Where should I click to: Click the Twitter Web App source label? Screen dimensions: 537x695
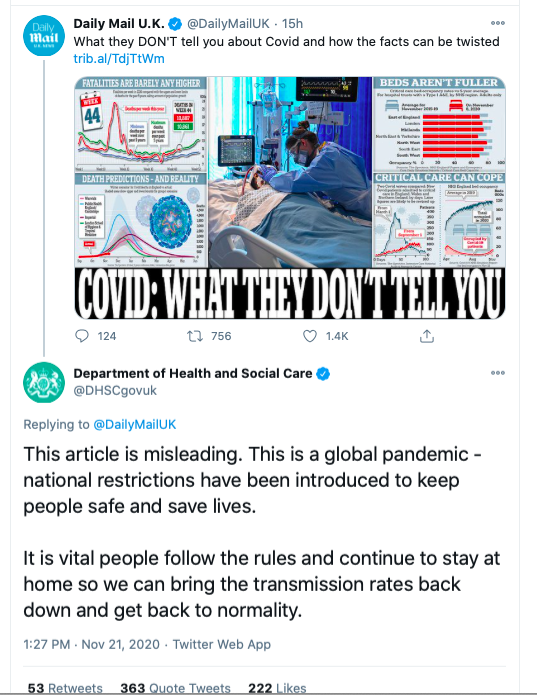tap(222, 644)
